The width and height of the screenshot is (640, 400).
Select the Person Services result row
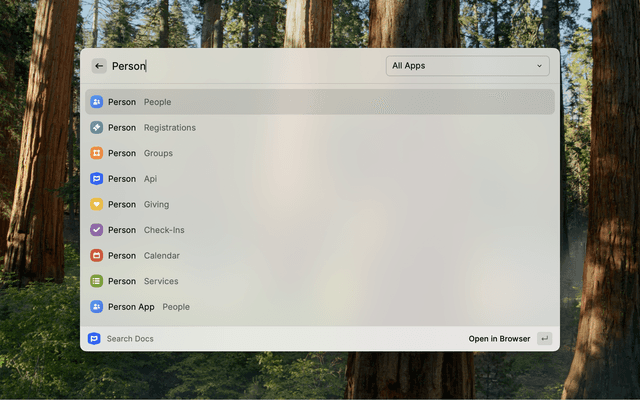click(320, 281)
